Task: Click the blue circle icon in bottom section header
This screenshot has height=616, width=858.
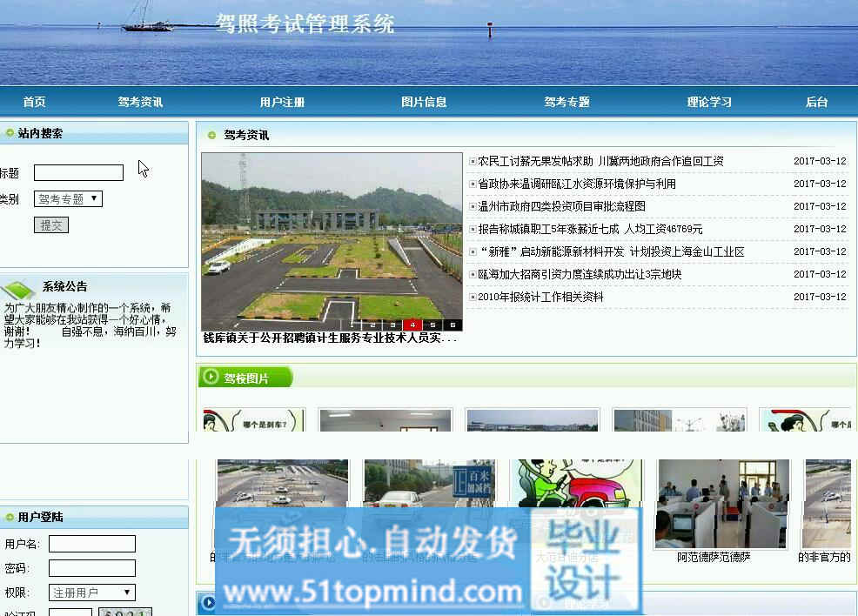Action: point(209,602)
